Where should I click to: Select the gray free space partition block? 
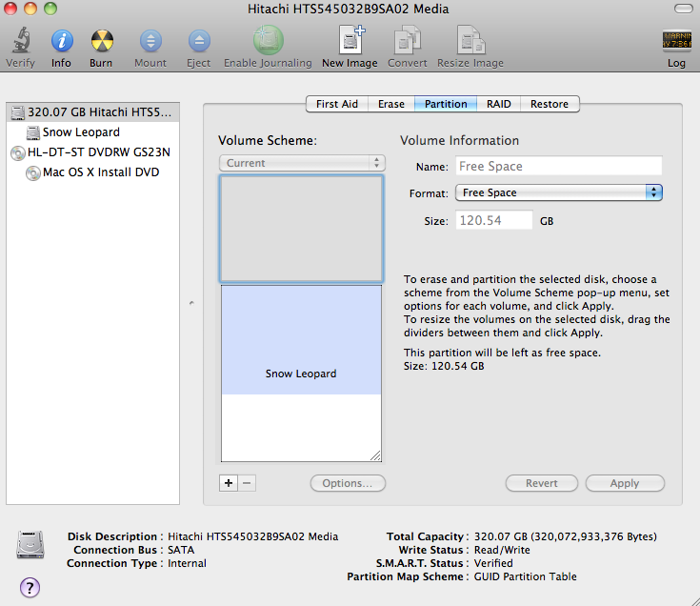coord(301,229)
